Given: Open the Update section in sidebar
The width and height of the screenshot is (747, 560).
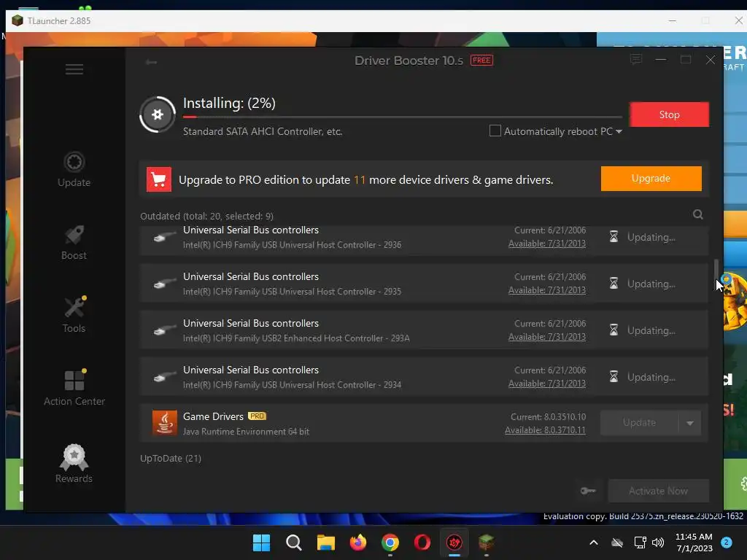Looking at the screenshot, I should pyautogui.click(x=74, y=169).
